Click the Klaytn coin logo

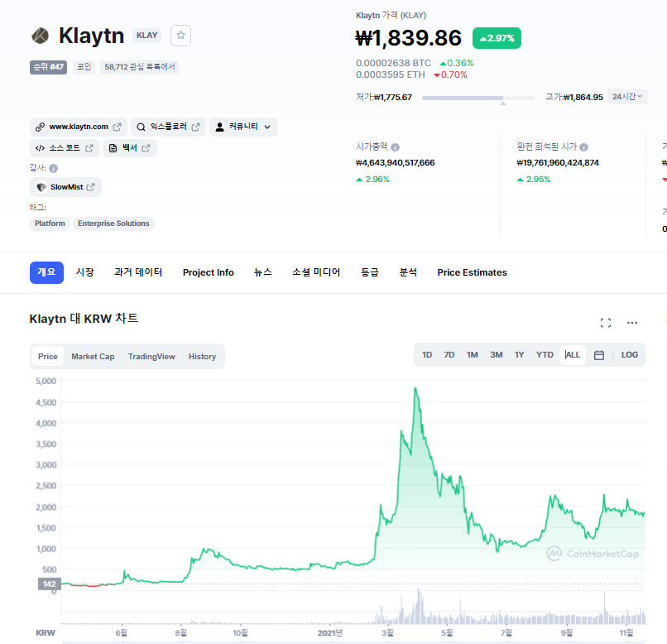41,36
